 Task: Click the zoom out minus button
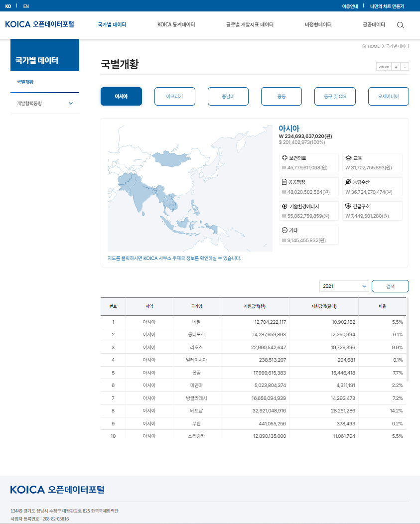tap(405, 67)
